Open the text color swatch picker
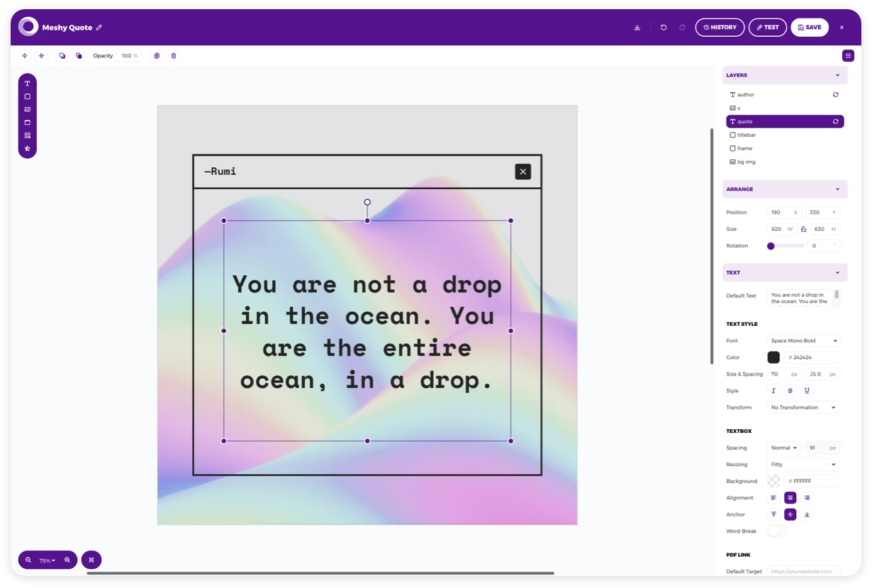The height and width of the screenshot is (588, 872). tap(773, 358)
